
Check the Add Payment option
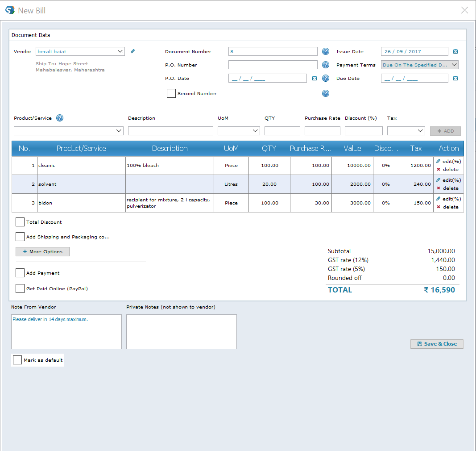coord(20,273)
